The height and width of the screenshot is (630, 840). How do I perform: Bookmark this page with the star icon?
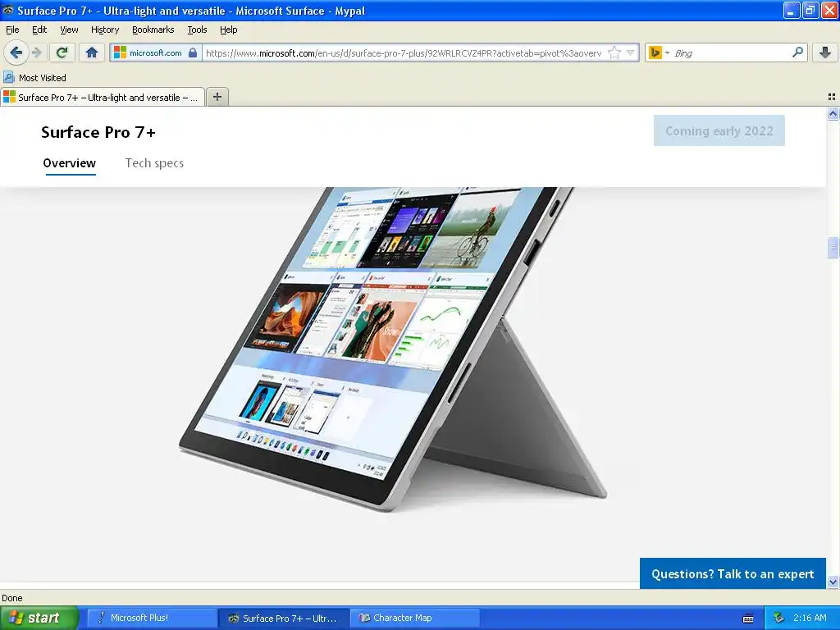[614, 52]
